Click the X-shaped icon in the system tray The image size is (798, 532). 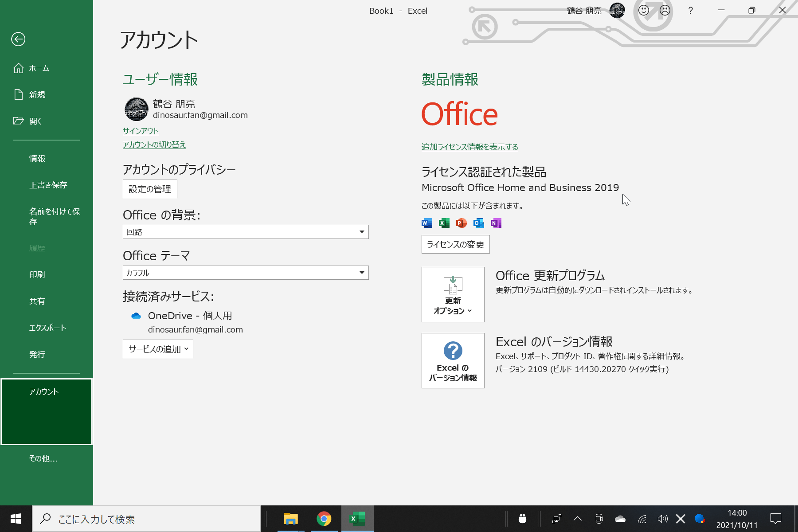pos(681,519)
